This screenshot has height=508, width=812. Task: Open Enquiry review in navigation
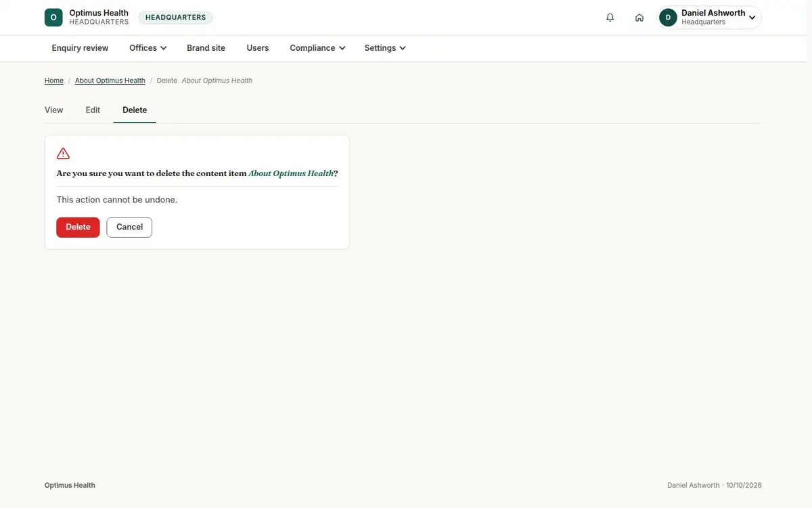coord(80,48)
